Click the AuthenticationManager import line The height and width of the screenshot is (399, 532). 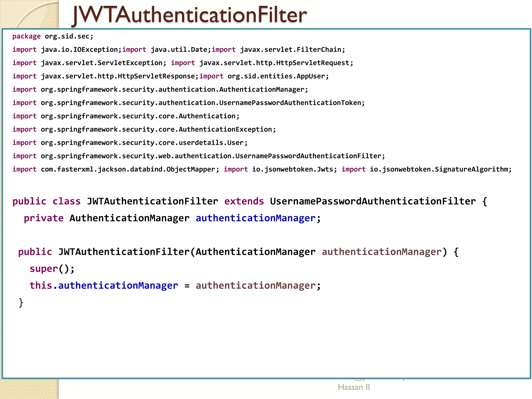[160, 90]
